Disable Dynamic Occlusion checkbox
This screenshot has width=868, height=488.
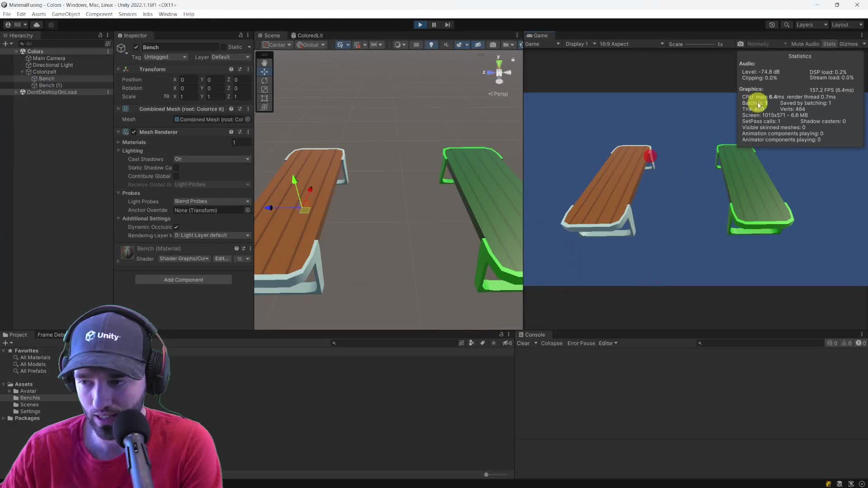click(x=176, y=227)
